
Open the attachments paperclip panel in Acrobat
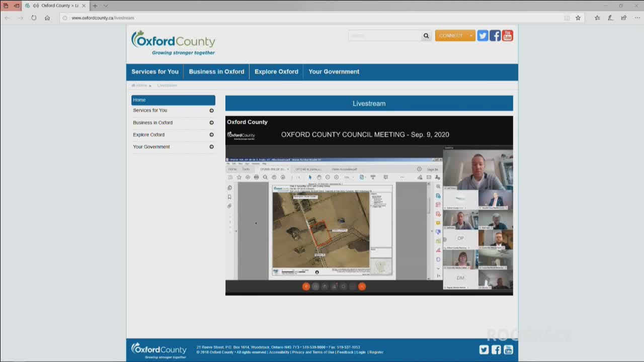pos(229,206)
